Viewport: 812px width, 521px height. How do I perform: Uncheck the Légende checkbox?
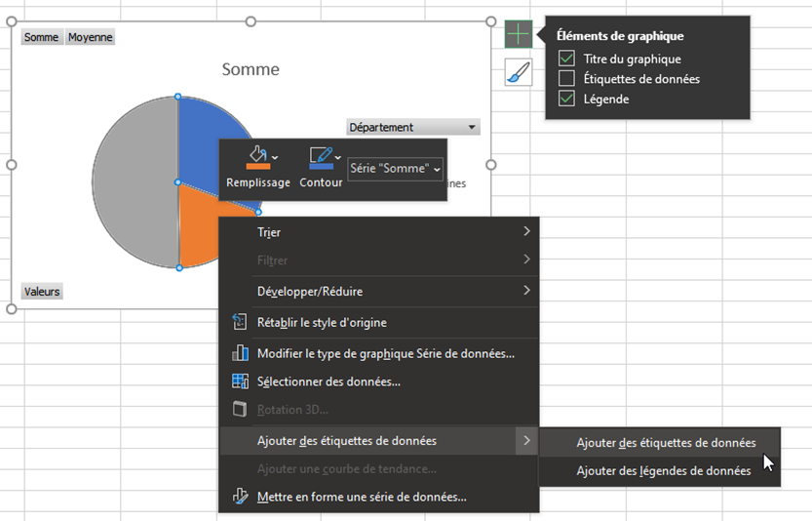(566, 99)
